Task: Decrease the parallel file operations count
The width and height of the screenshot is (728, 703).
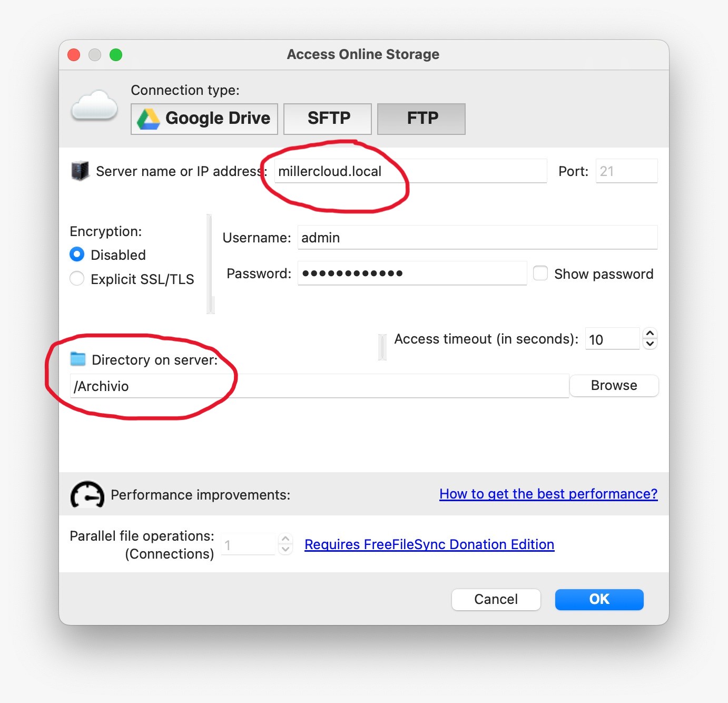Action: click(x=286, y=549)
